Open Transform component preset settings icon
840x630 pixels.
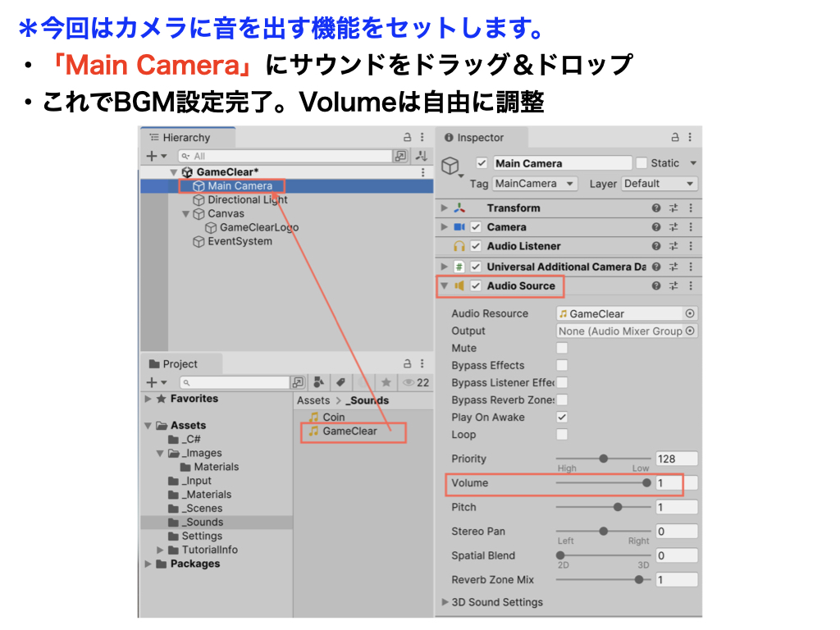[673, 208]
